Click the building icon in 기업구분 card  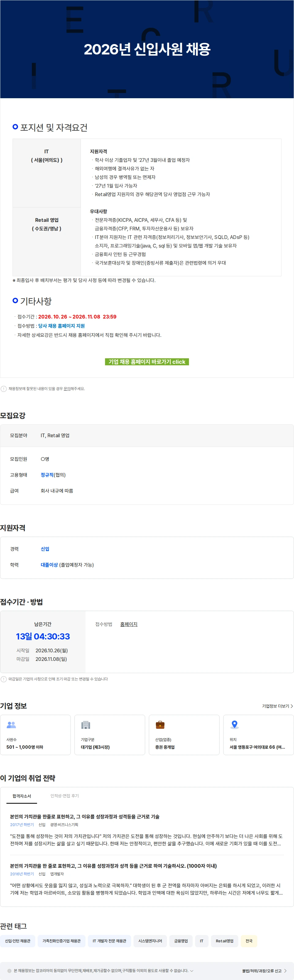tap(86, 725)
